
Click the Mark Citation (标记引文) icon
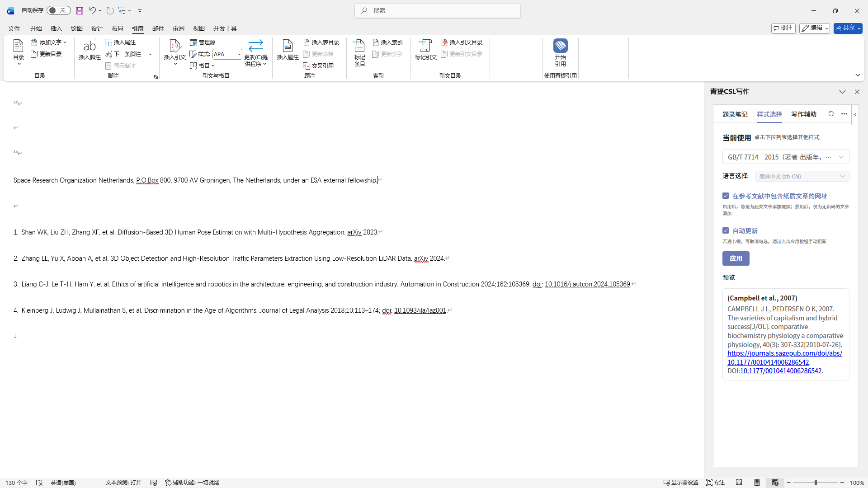[x=425, y=46]
